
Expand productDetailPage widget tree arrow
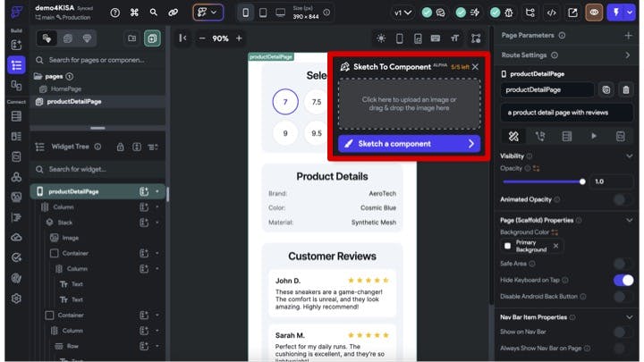(x=157, y=191)
